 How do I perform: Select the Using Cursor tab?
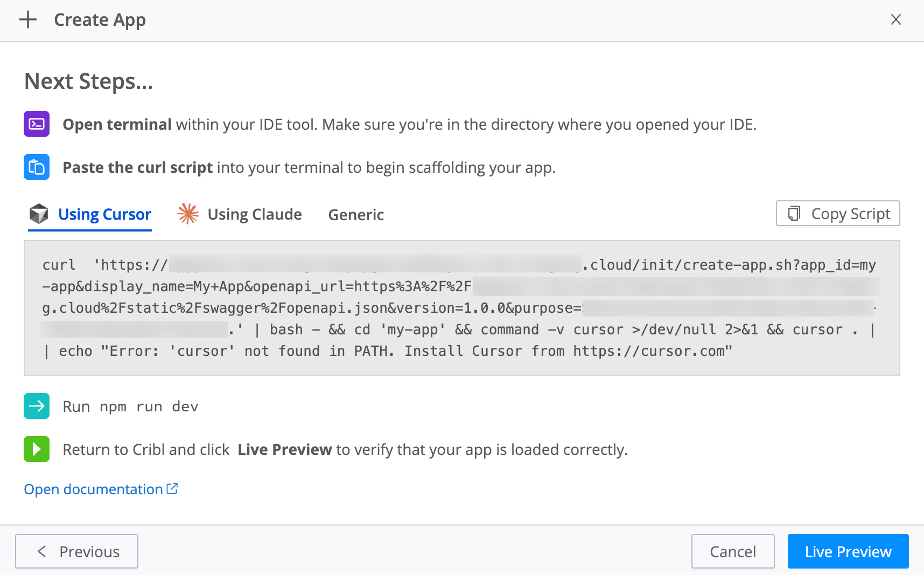pos(90,215)
